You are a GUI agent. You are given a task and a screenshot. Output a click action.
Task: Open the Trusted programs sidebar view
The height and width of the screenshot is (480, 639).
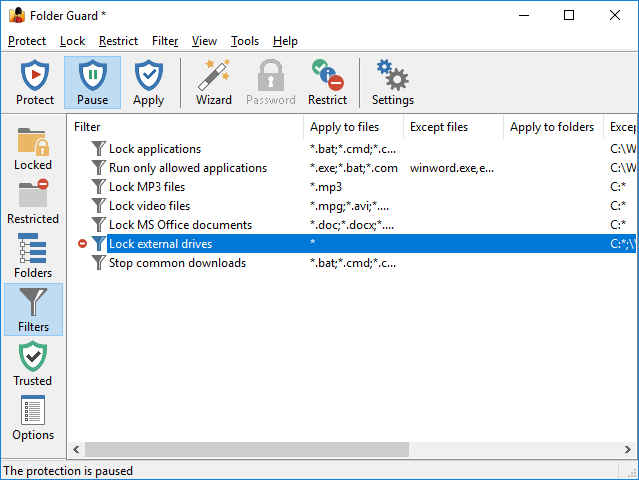click(x=33, y=364)
